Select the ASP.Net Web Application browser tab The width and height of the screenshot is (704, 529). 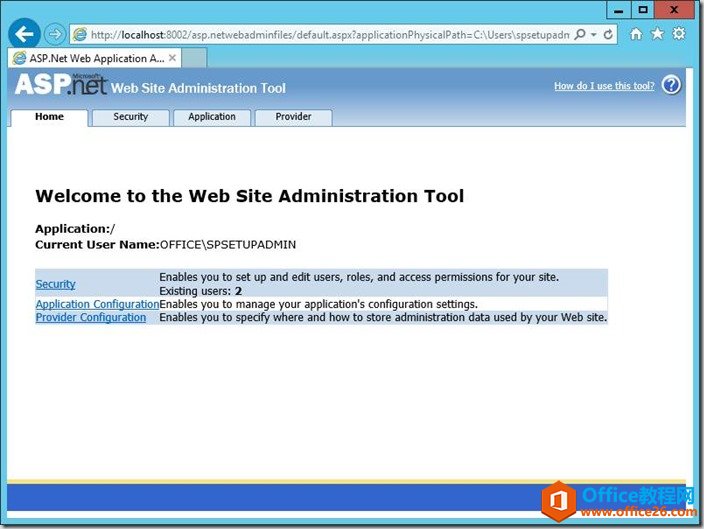(95, 58)
